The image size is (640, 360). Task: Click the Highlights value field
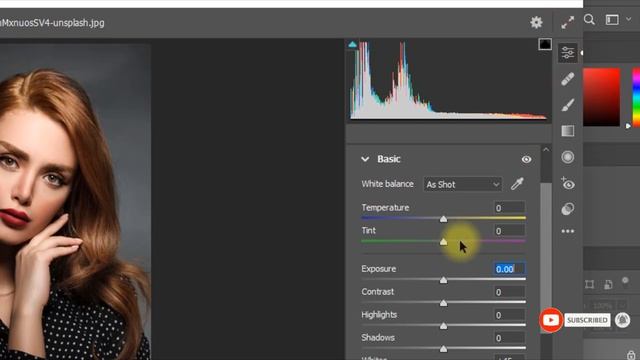pyautogui.click(x=509, y=315)
